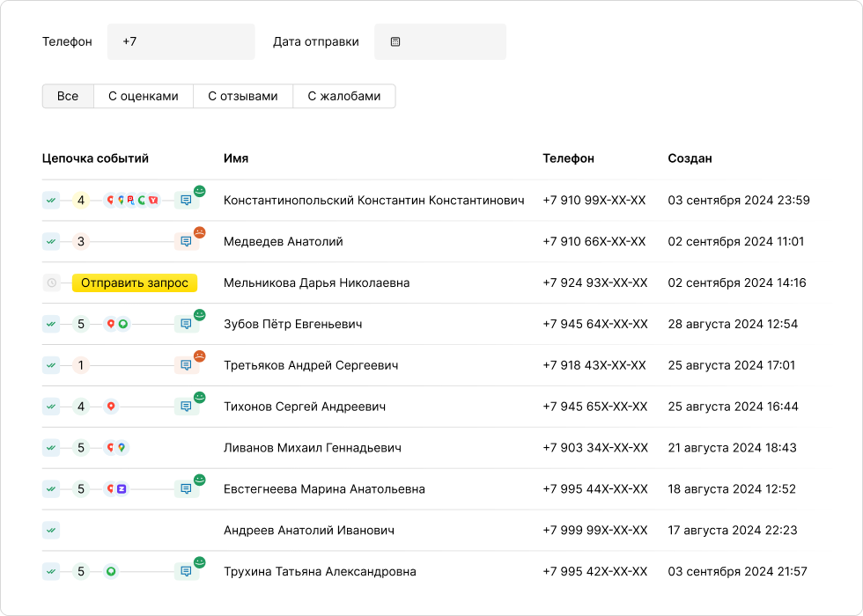Screen dimensions: 863x616
Task: Click the Телефон column header
Action: [x=568, y=158]
